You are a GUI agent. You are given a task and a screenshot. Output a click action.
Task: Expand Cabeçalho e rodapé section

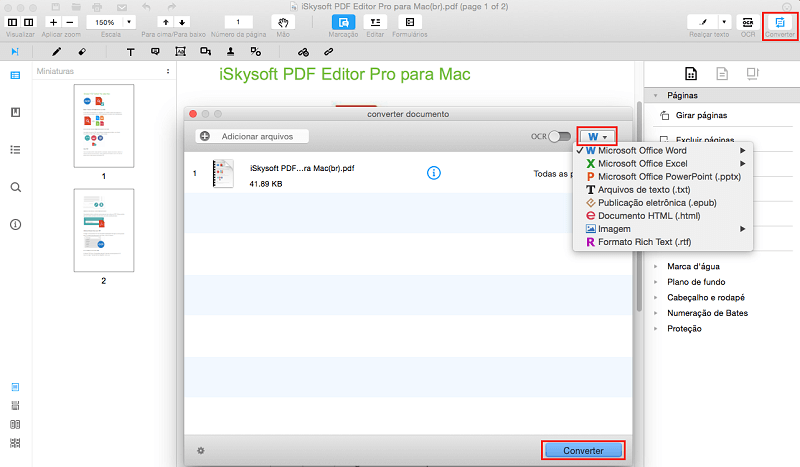click(656, 298)
